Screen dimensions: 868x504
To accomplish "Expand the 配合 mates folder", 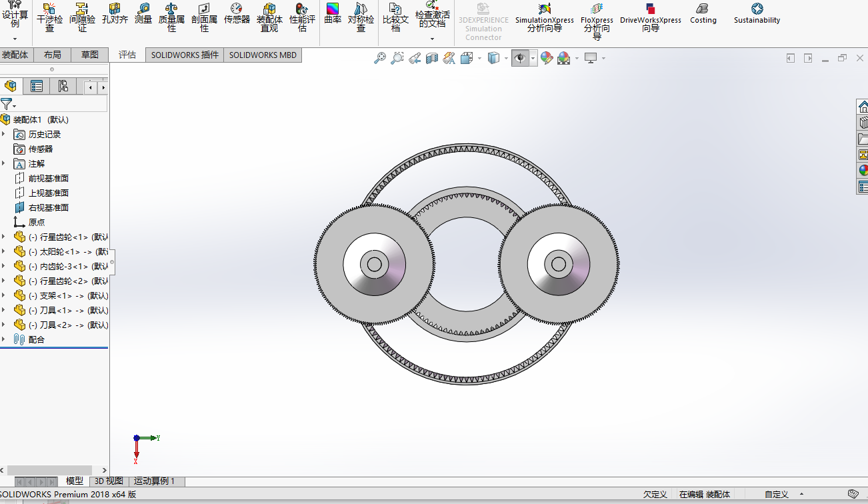I will tap(3, 339).
